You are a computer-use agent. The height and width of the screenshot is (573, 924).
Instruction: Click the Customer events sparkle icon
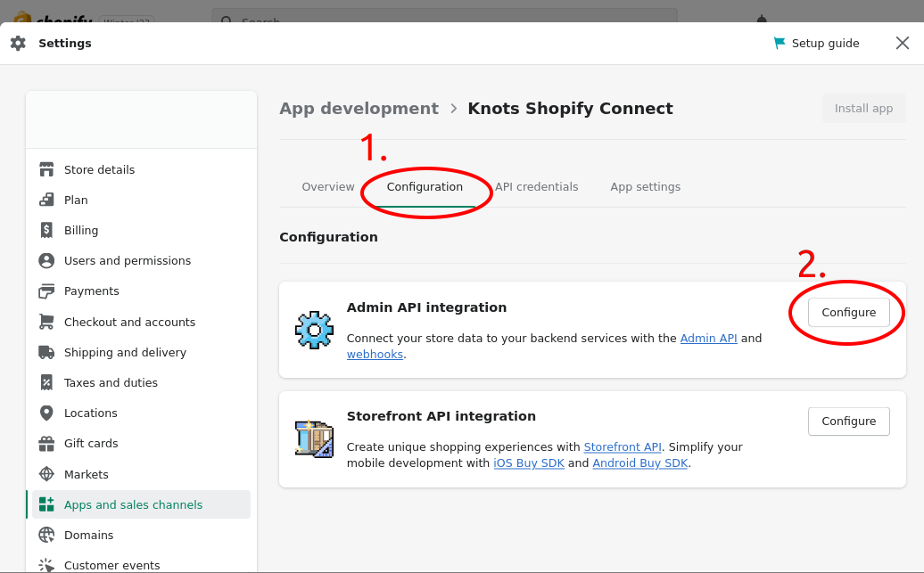(x=46, y=565)
